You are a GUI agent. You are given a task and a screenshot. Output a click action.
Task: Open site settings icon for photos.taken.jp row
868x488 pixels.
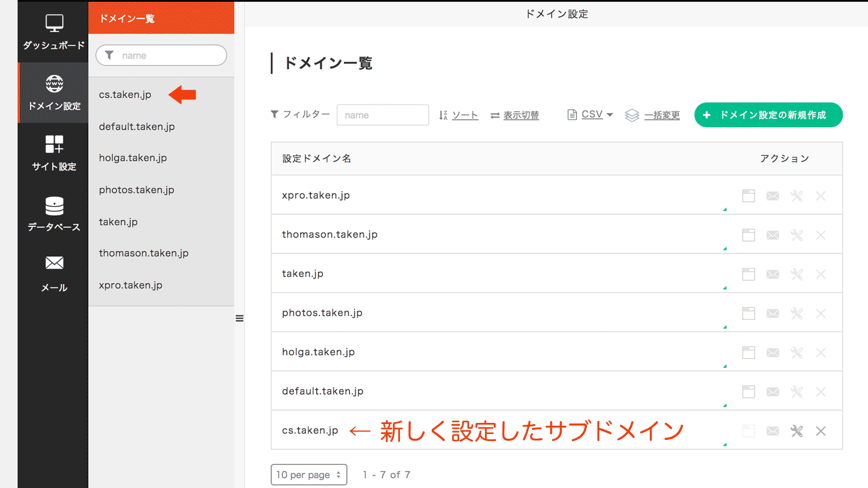point(749,313)
